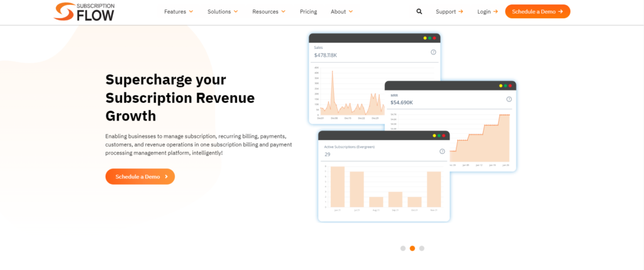Click red dot on Sales window
This screenshot has height=270, width=644.
[434, 38]
